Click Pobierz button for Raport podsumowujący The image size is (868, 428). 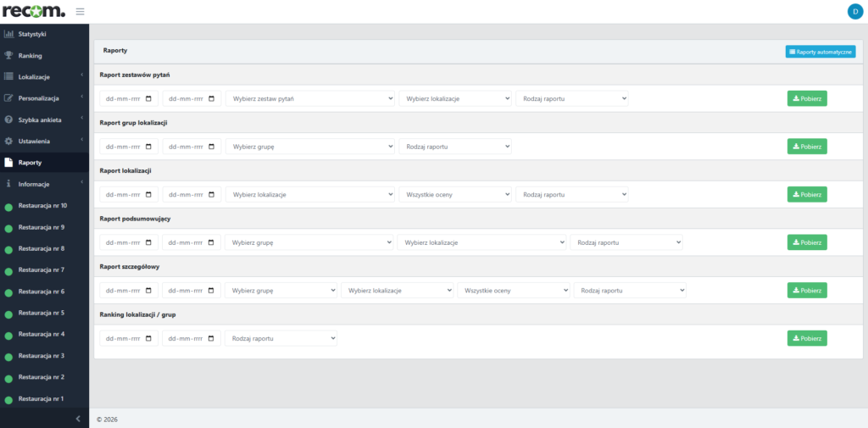pos(806,242)
